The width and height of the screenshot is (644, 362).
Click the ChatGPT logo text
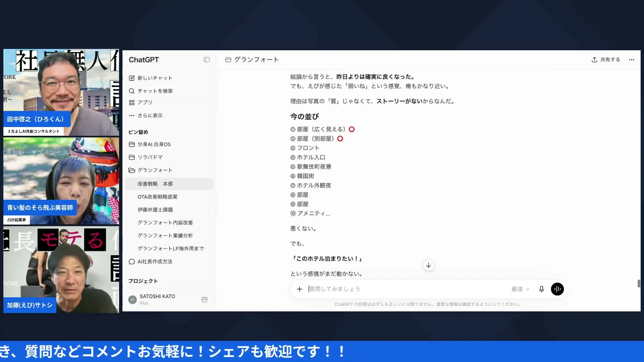click(x=144, y=60)
